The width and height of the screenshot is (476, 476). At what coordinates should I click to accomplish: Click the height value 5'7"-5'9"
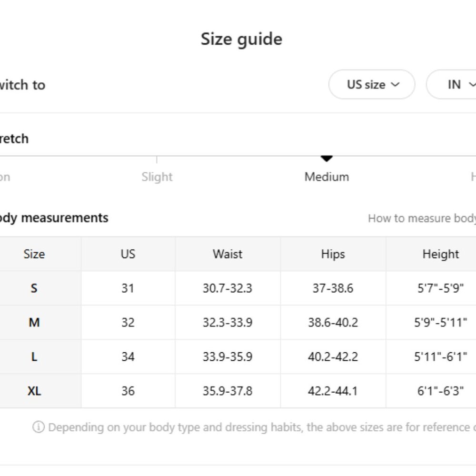[x=440, y=288]
